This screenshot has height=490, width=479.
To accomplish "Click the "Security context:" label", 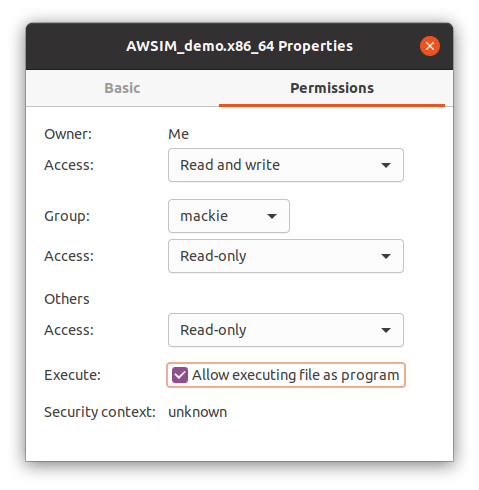I will pyautogui.click(x=100, y=412).
